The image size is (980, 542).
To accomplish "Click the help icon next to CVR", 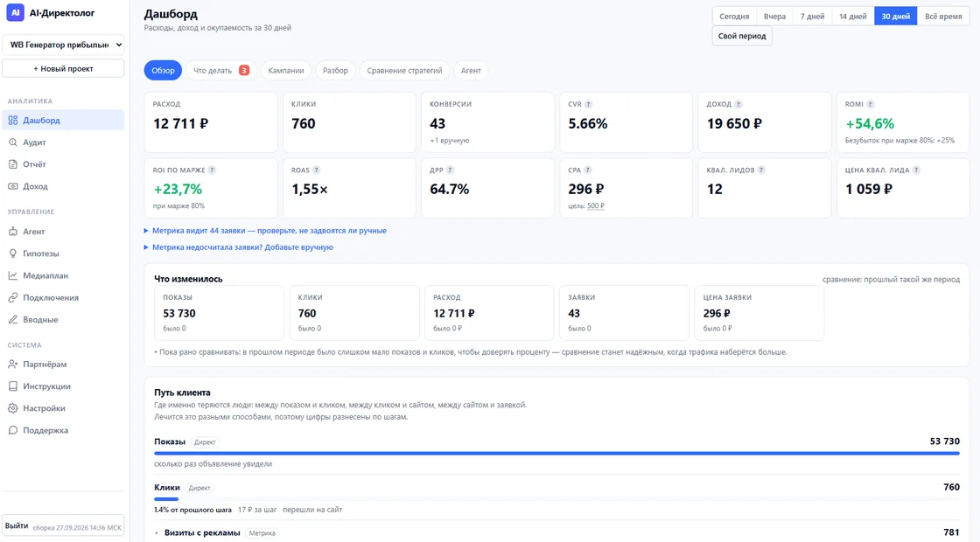I will 588,104.
